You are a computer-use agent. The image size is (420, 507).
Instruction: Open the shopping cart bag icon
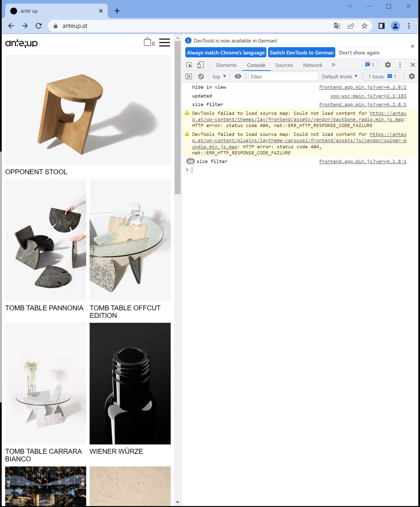147,42
